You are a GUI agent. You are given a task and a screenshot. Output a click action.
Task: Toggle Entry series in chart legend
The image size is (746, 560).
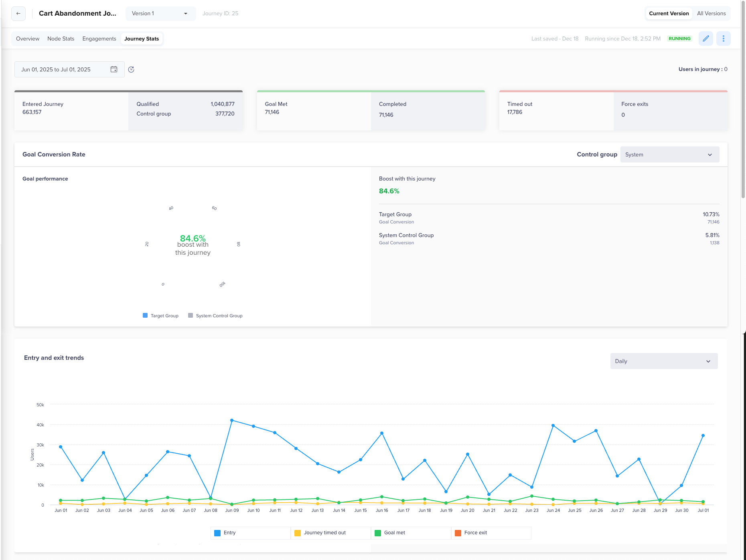coord(250,533)
